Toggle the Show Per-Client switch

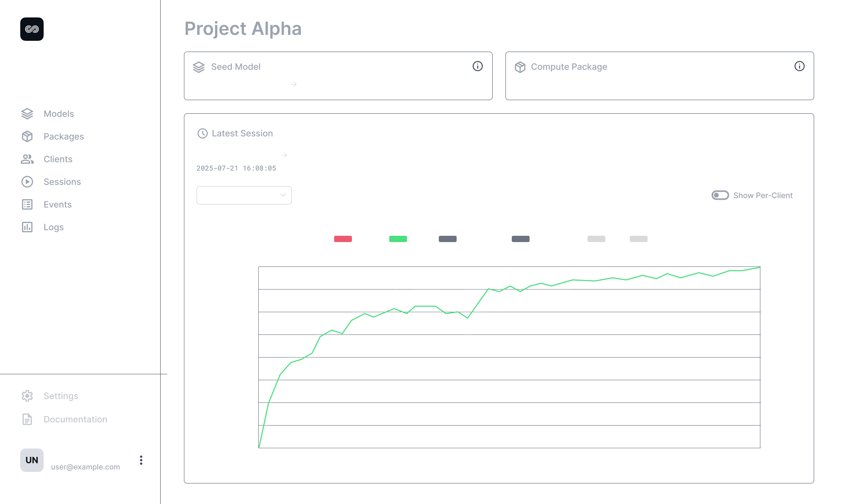pyautogui.click(x=720, y=195)
